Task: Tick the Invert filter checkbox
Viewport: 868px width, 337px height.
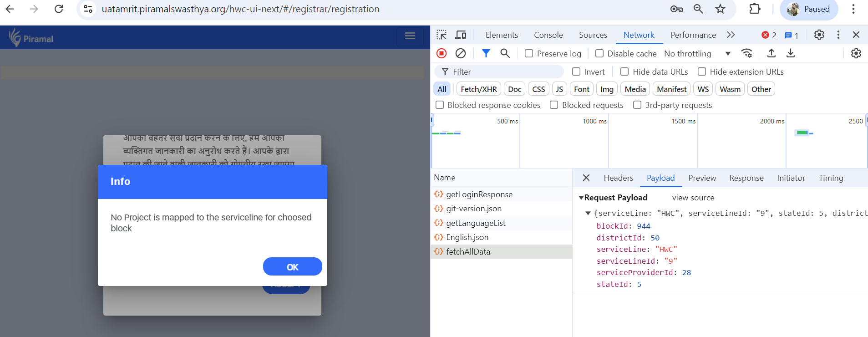Action: 576,72
